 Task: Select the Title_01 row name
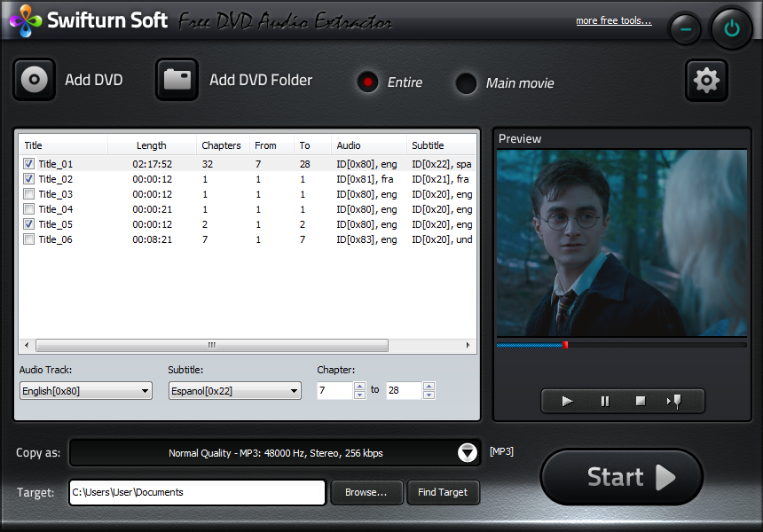click(56, 164)
